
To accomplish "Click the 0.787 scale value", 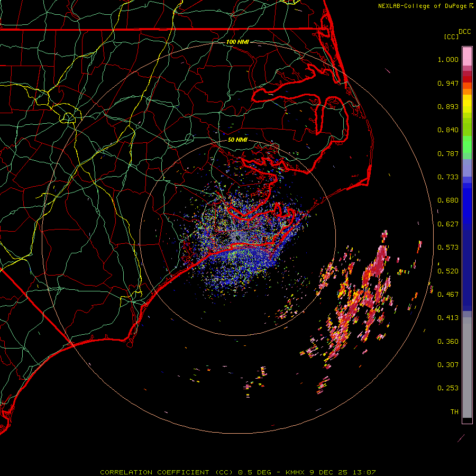I will (448, 153).
